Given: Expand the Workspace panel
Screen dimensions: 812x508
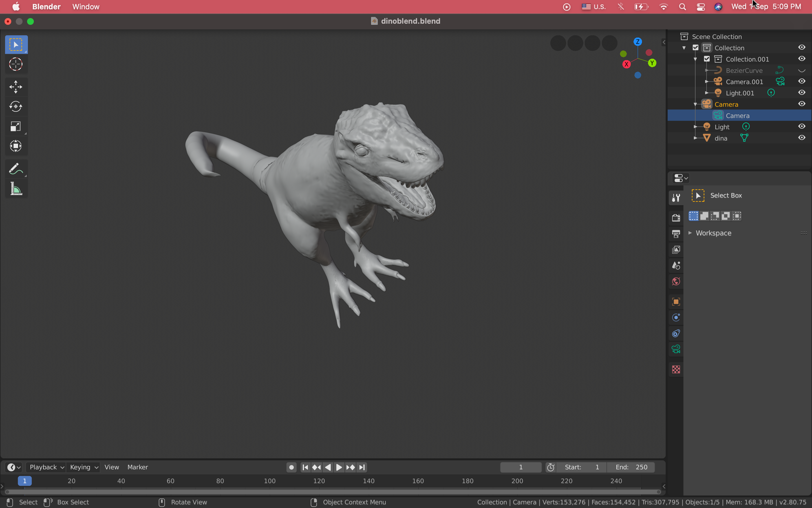Looking at the screenshot, I should coord(690,233).
